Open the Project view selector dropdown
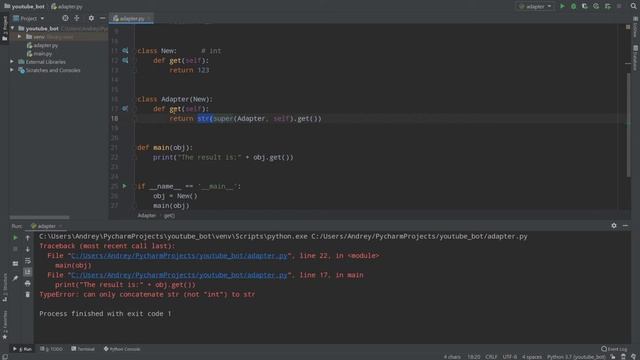Viewport: 640px width, 360px height. tap(29, 18)
